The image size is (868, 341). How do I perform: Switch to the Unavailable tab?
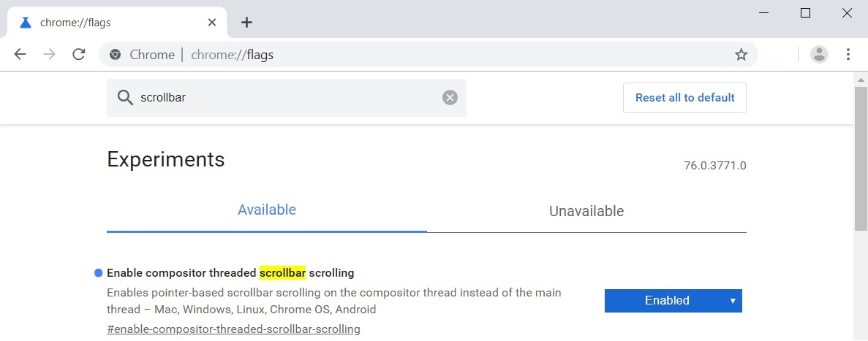[586, 211]
